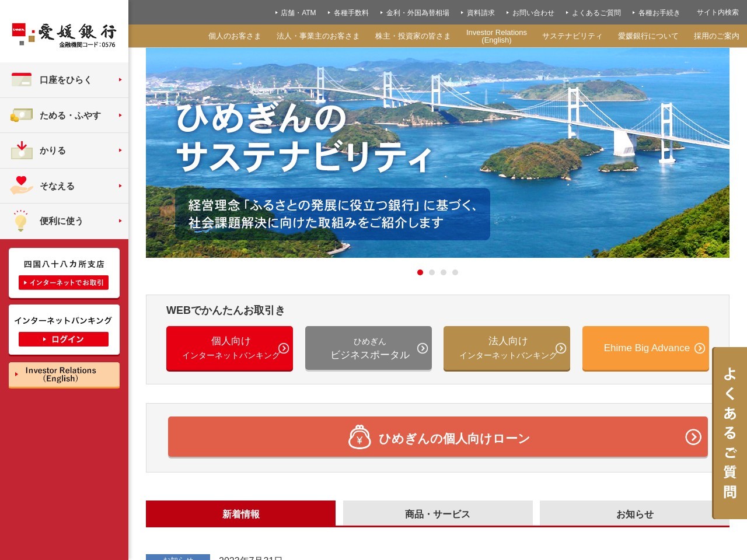The image size is (747, 560).
Task: Select the second carousel dot
Action: tap(432, 272)
